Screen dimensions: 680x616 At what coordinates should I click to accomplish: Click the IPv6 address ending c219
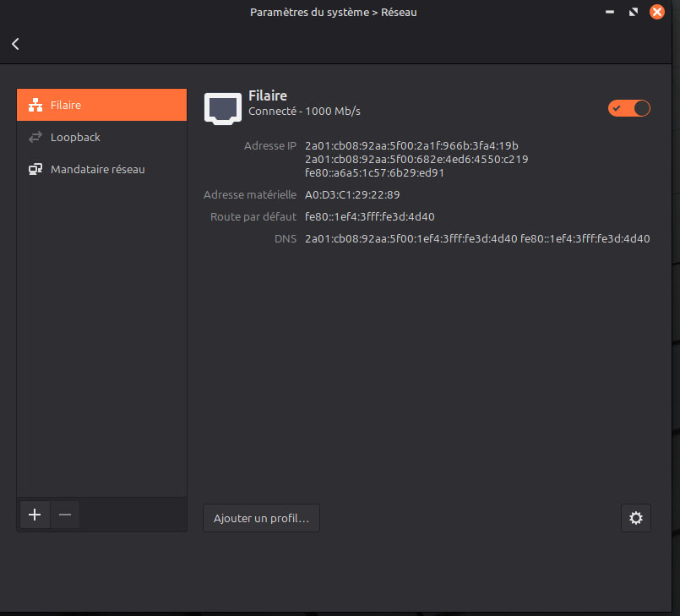click(x=416, y=159)
